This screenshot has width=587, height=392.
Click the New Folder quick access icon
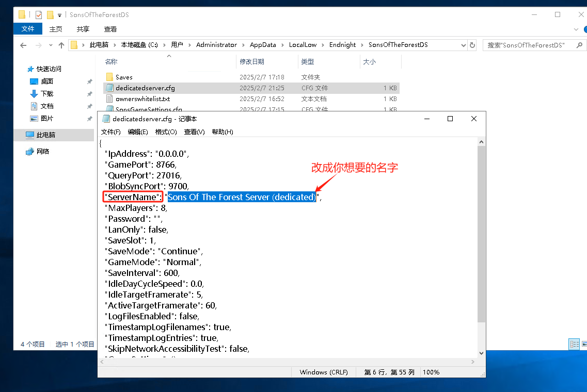(50, 14)
